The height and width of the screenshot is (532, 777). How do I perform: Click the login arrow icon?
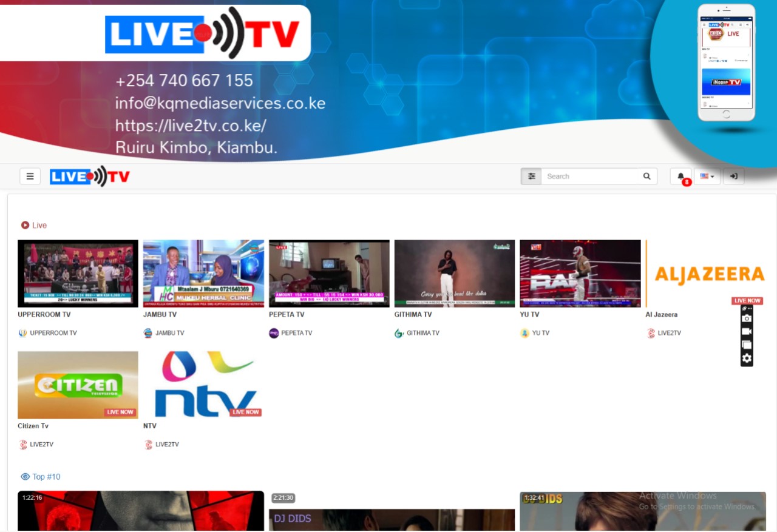[733, 175]
